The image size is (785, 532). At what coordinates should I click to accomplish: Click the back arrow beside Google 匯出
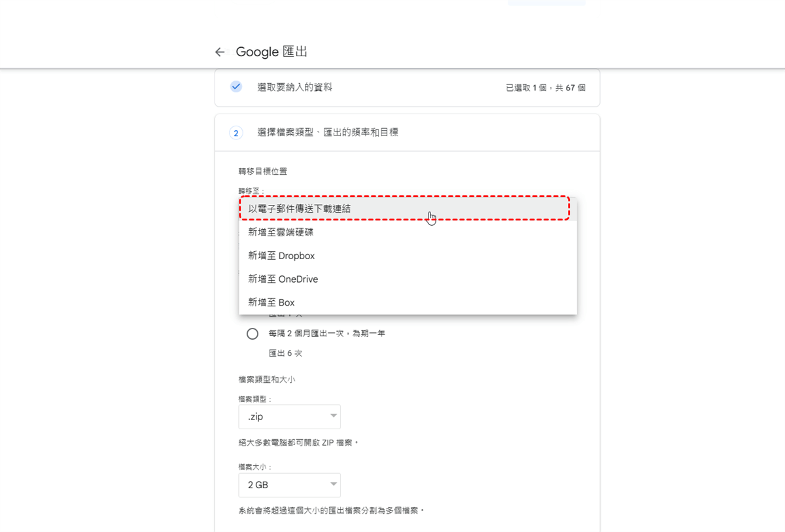220,52
